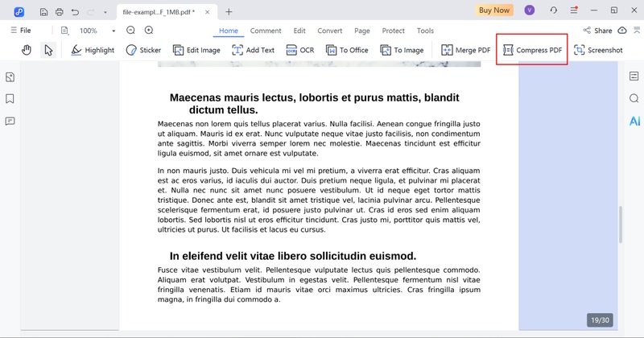Screen dimensions: 644x338
Task: Click Edit Image tool
Action: [x=196, y=50]
